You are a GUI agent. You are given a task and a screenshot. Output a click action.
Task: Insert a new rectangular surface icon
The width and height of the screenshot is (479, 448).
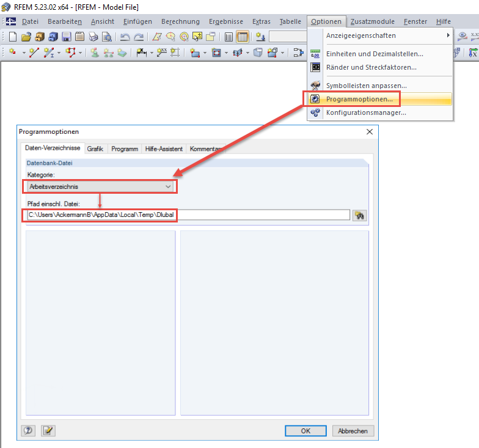click(194, 53)
